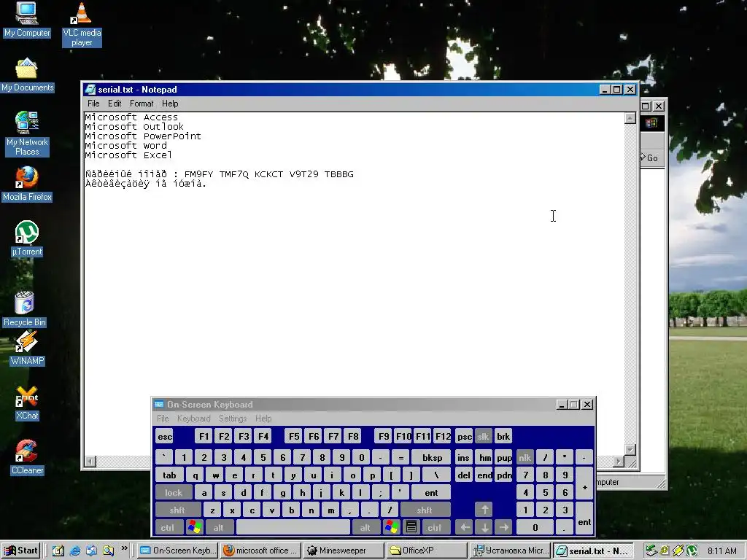This screenshot has height=560, width=747.
Task: Click the space bar on On-Screen Keyboard
Action: point(293,527)
